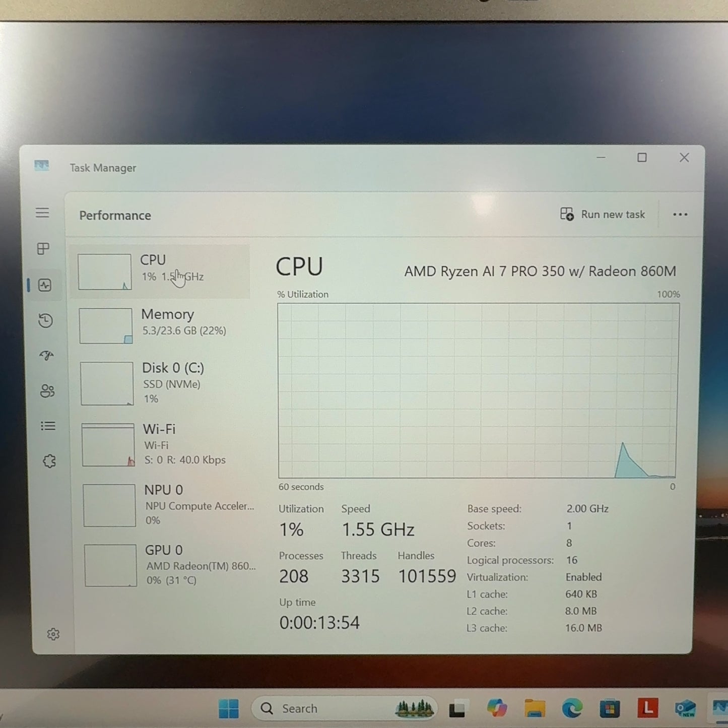Click the Memory mini usage graph thumbnail
Viewport: 728px width, 728px height.
(x=106, y=326)
